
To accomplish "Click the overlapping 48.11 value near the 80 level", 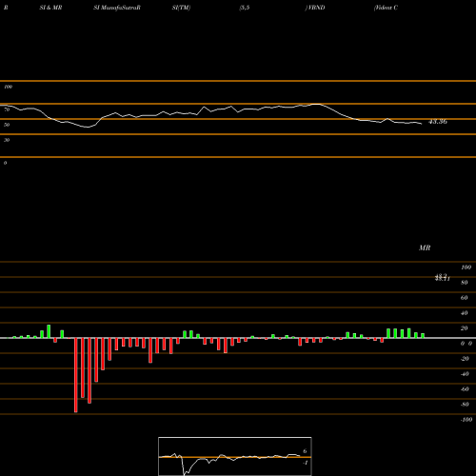I will pyautogui.click(x=443, y=278).
